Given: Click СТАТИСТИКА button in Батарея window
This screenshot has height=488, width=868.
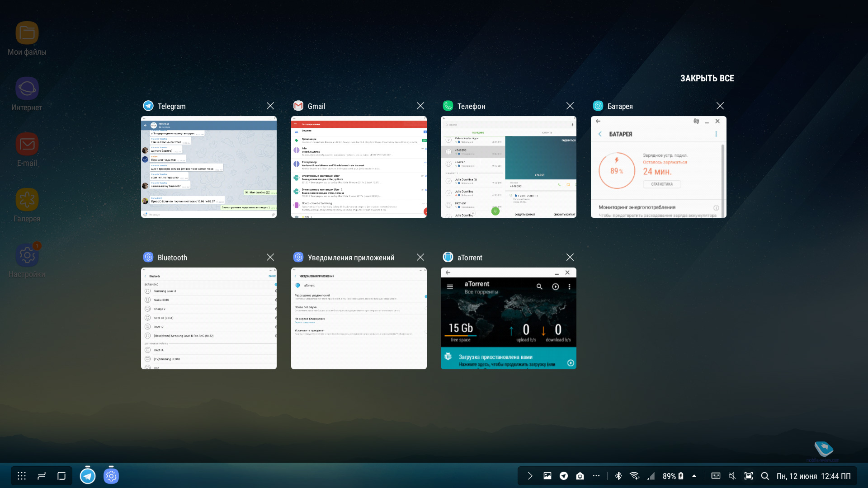Looking at the screenshot, I should coord(662,184).
